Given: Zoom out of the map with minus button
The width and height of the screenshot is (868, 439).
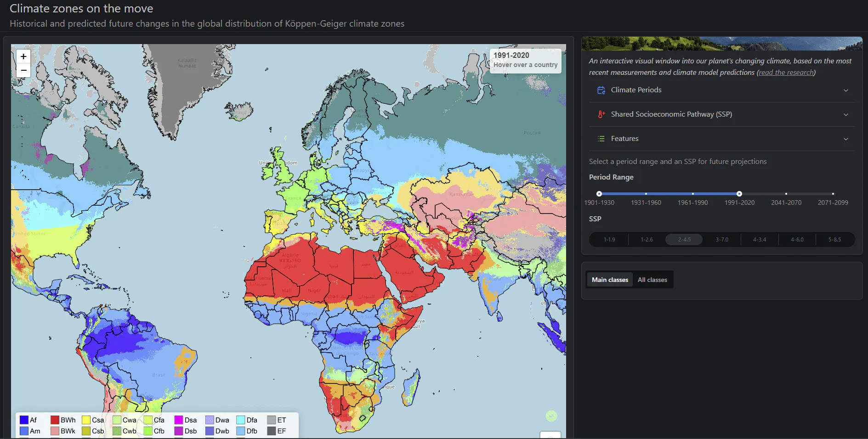Looking at the screenshot, I should click(x=23, y=70).
